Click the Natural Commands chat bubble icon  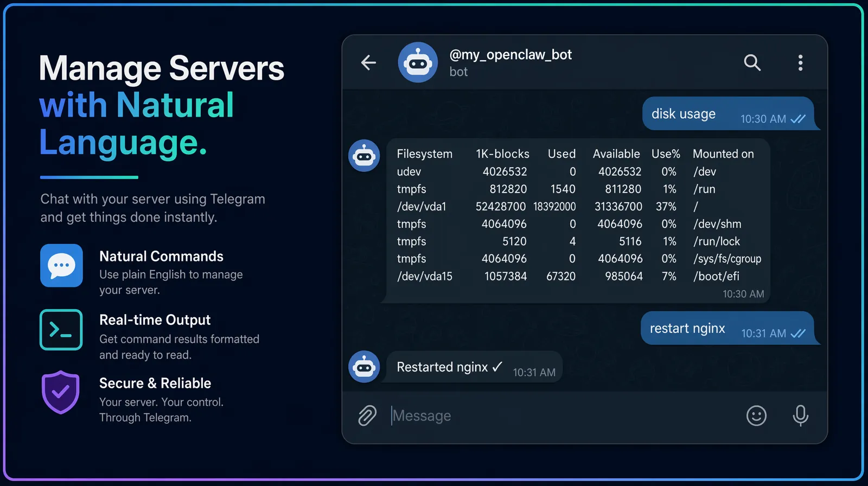[61, 266]
